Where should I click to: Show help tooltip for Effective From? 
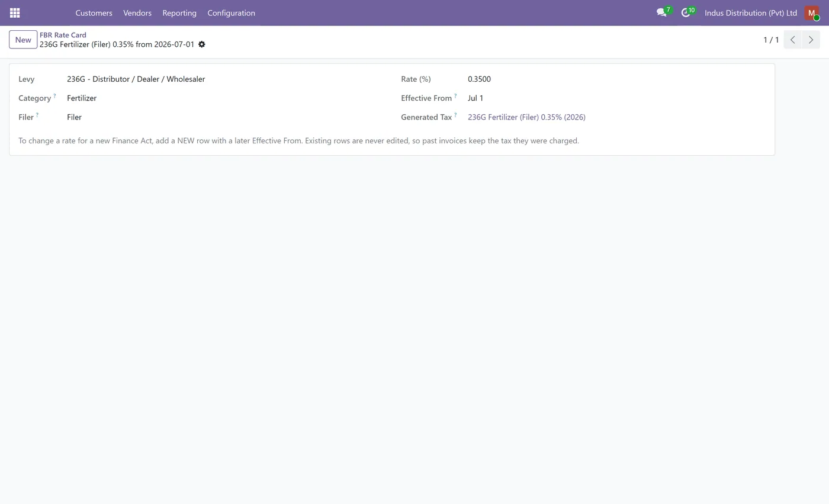[455, 96]
